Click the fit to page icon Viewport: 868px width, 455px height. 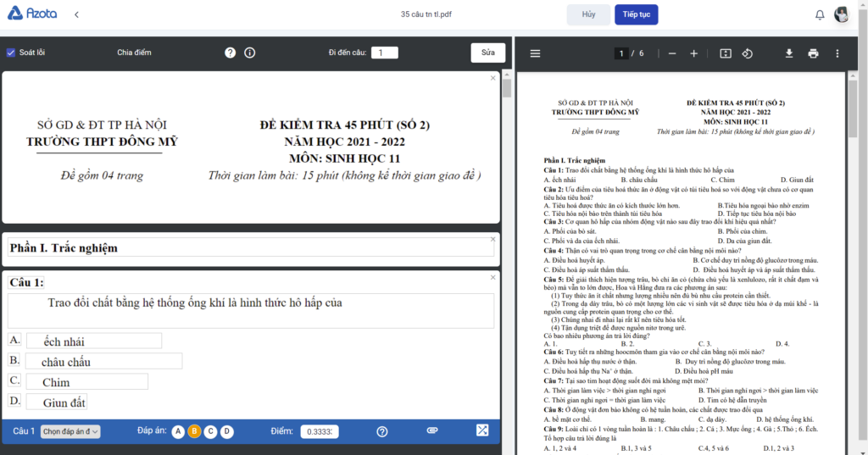click(x=726, y=53)
